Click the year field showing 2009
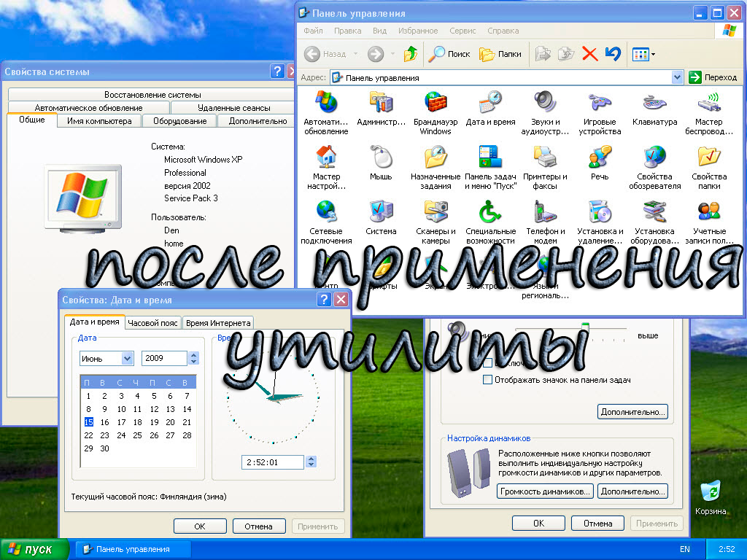Image resolution: width=747 pixels, height=560 pixels. [x=164, y=358]
